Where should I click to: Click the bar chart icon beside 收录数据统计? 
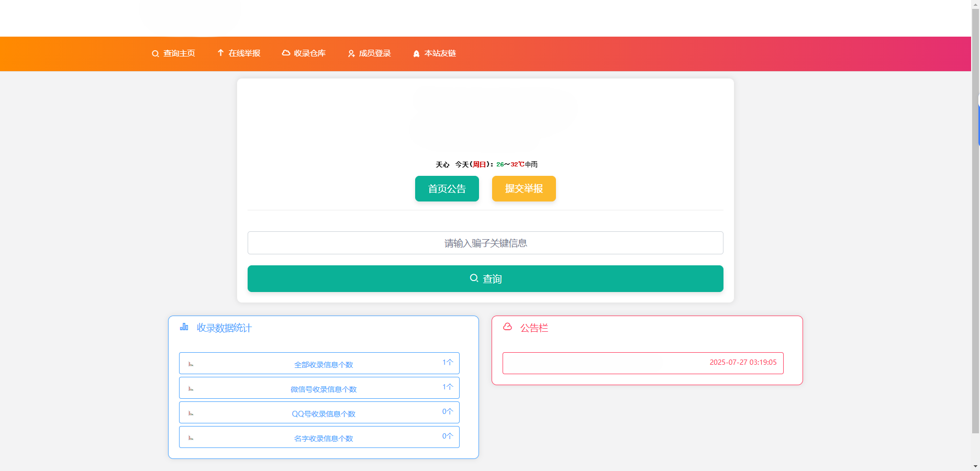click(x=184, y=327)
